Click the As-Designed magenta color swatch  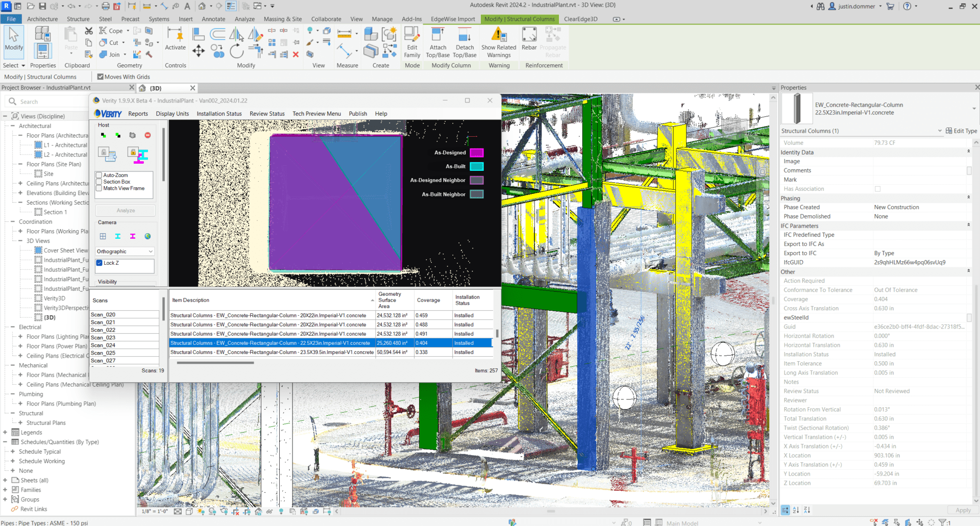[476, 152]
